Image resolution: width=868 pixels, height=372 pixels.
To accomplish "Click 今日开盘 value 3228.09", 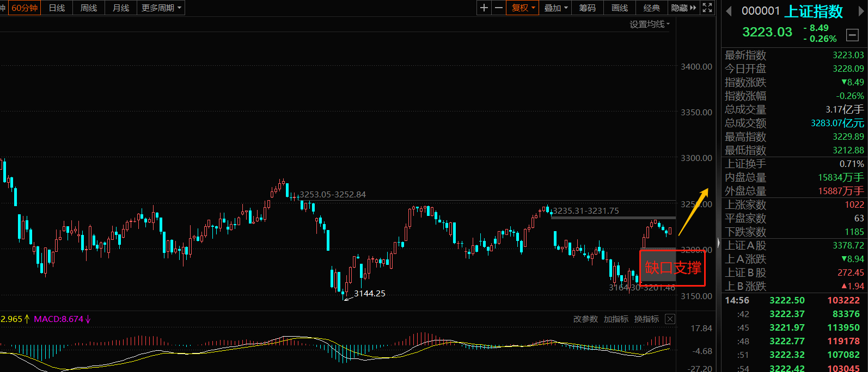I will point(848,69).
